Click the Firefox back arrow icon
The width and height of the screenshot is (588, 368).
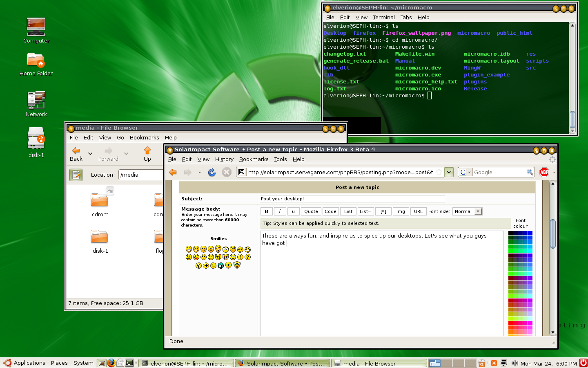(173, 172)
